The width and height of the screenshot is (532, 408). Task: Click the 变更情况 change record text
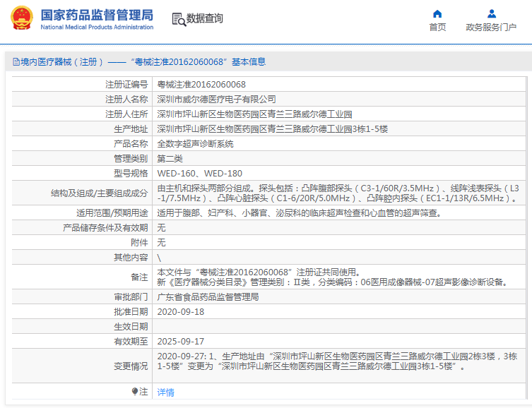337,361
